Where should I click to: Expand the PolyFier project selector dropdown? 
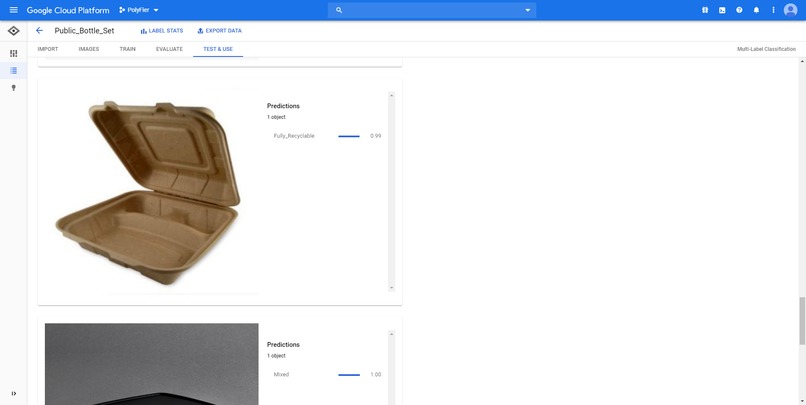pos(139,10)
